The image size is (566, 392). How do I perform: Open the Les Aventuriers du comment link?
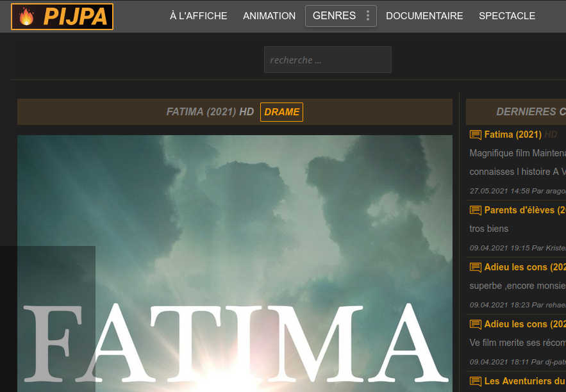pos(525,381)
